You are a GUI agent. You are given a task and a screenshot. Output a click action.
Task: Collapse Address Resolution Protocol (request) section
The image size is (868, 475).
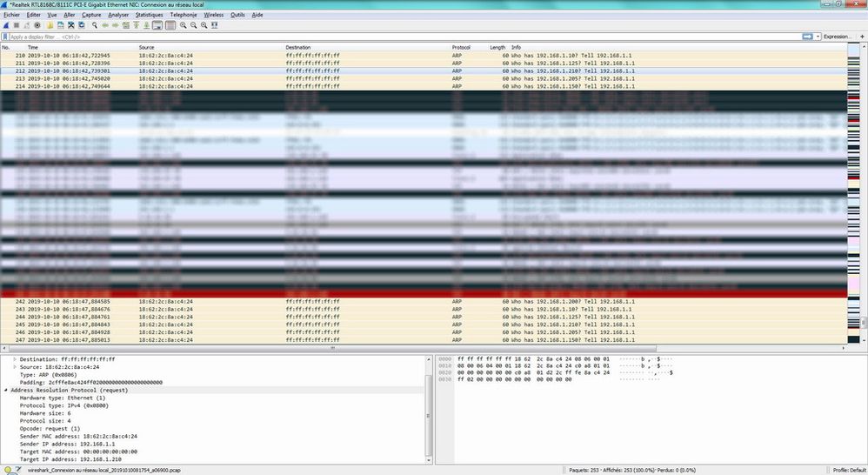click(x=6, y=391)
